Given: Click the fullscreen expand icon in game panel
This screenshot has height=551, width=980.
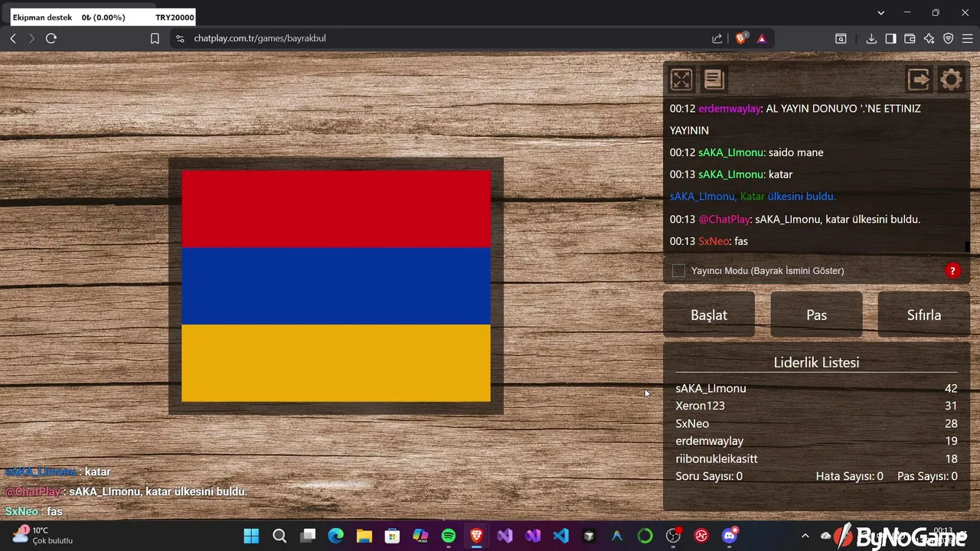Looking at the screenshot, I should [x=681, y=80].
